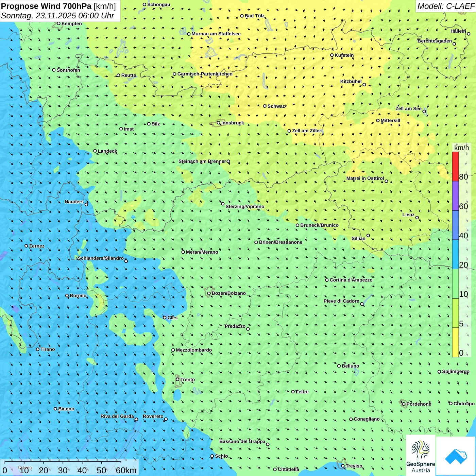Viewport: 476px width, 476px height.
Task: Click the Kempten location marker
Action: 58,23
